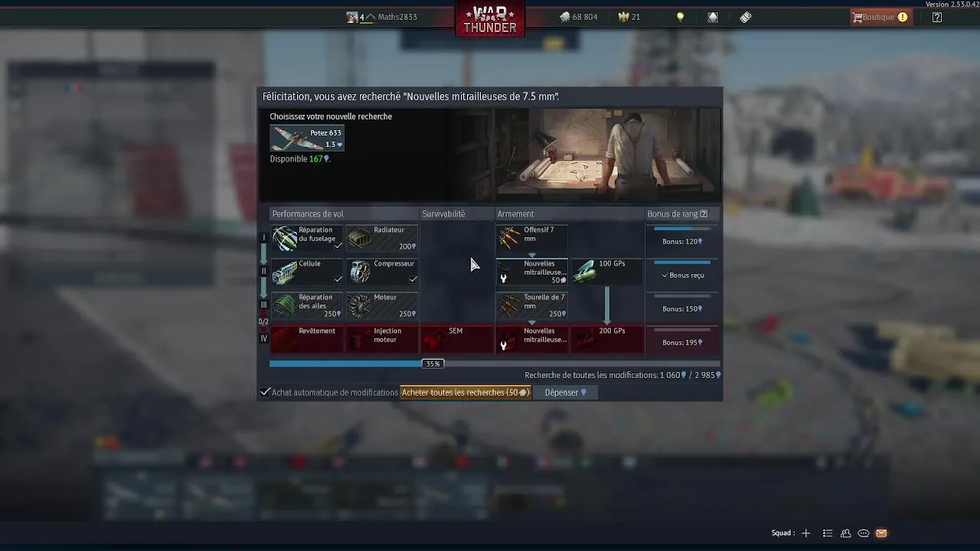Screen dimensions: 980x551
Task: Select the Réparation des ailes modification
Action: 307,306
